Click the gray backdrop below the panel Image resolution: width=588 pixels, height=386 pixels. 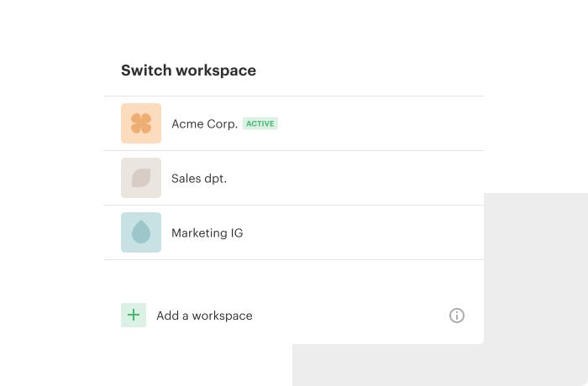click(388, 365)
